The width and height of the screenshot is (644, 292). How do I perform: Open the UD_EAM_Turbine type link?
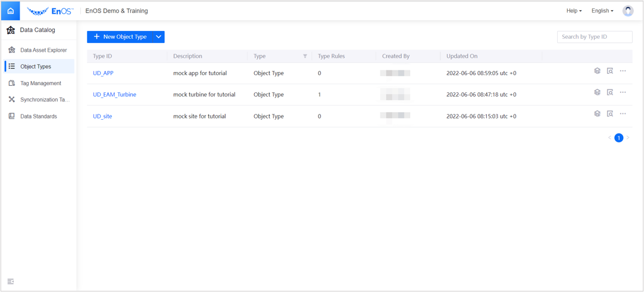click(114, 95)
